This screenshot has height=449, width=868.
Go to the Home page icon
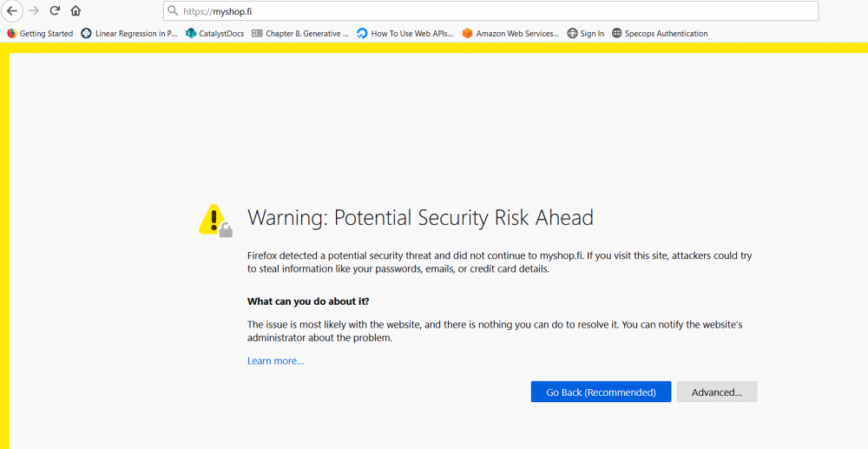point(76,11)
